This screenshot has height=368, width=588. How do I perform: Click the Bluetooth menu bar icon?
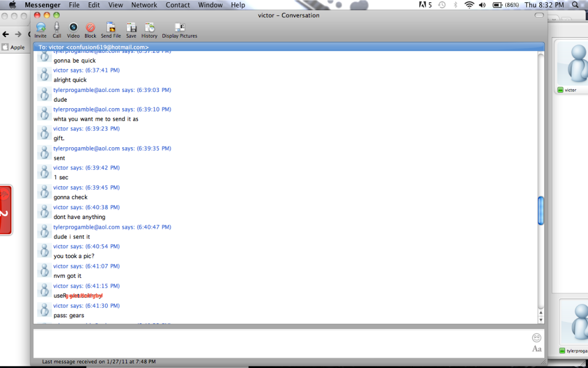pyautogui.click(x=455, y=5)
